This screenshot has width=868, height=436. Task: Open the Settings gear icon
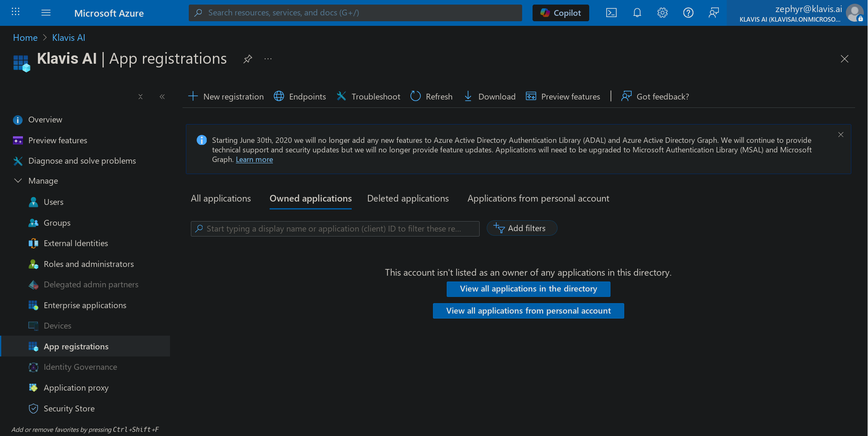[x=662, y=12]
